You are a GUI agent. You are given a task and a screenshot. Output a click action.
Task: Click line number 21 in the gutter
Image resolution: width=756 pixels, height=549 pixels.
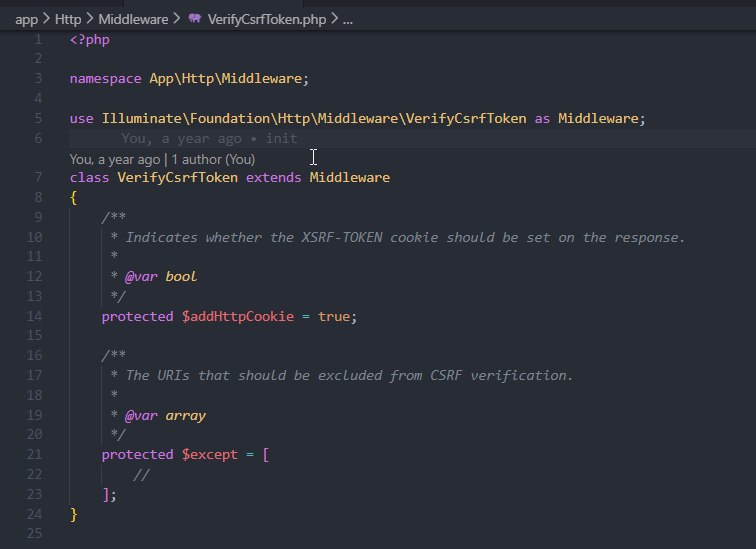(34, 455)
